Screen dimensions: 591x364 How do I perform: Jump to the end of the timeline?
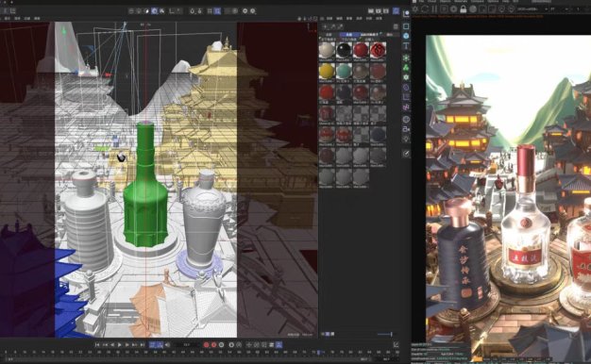tap(143, 345)
